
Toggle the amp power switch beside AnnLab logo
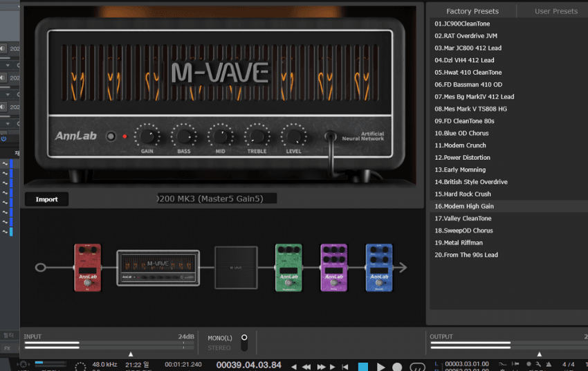111,136
